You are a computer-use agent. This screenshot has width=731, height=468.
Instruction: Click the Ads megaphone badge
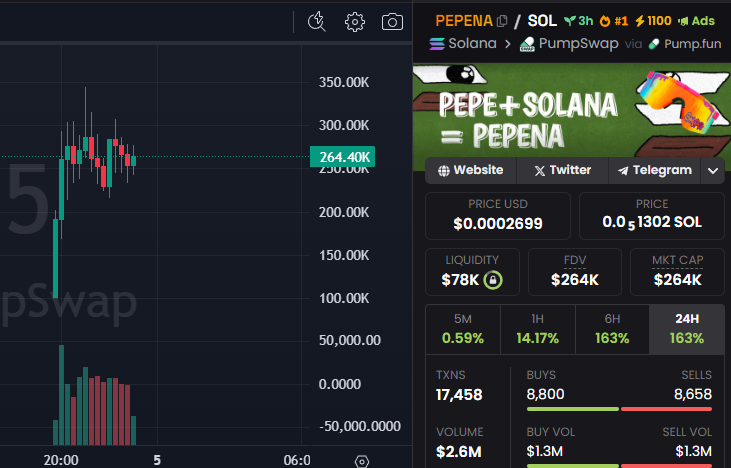(x=696, y=20)
